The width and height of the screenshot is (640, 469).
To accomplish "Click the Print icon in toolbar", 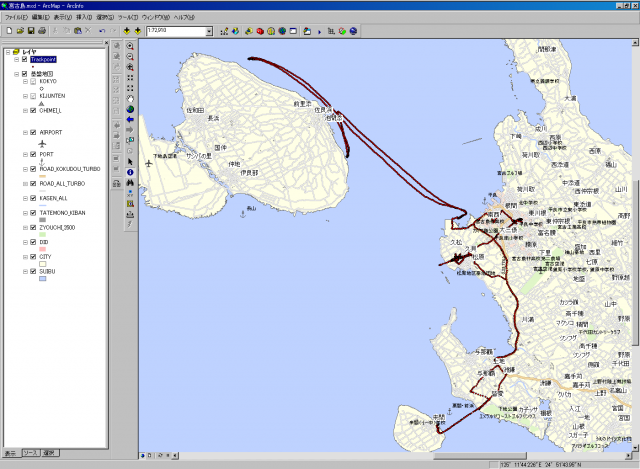I will (43, 31).
